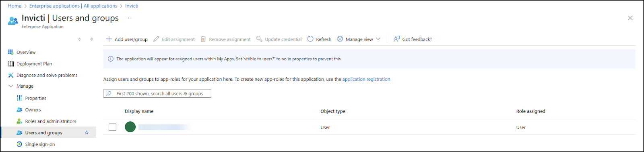644x152 pixels.
Task: Go to Home breadcrumb
Action: coord(14,6)
